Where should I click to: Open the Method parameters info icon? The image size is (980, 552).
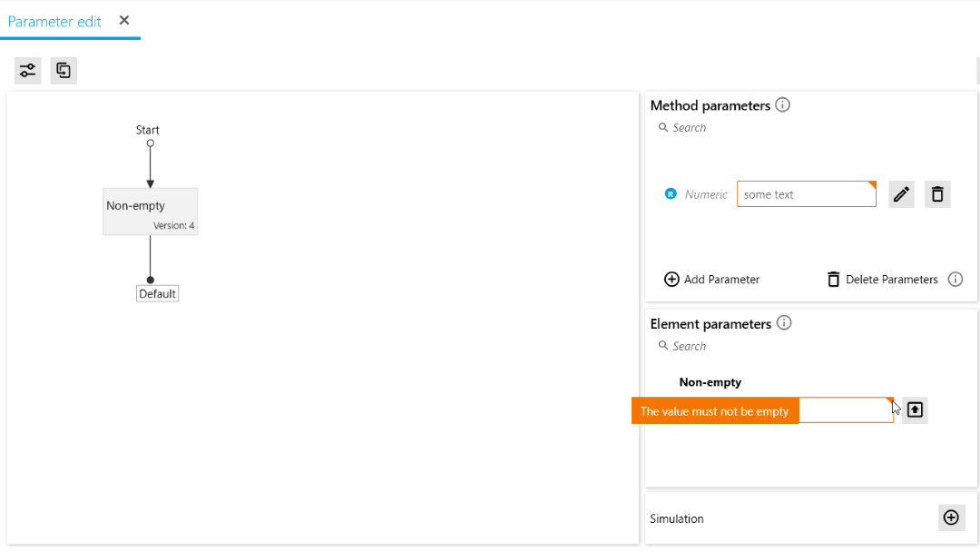pyautogui.click(x=783, y=104)
